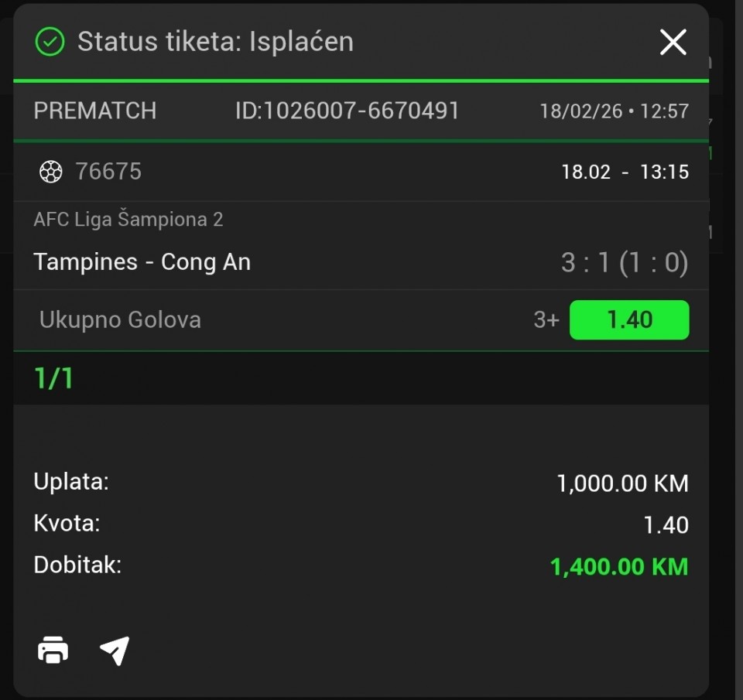This screenshot has height=700, width=743.
Task: Click the final score 3 : 1 (1 : 0)
Action: click(624, 263)
